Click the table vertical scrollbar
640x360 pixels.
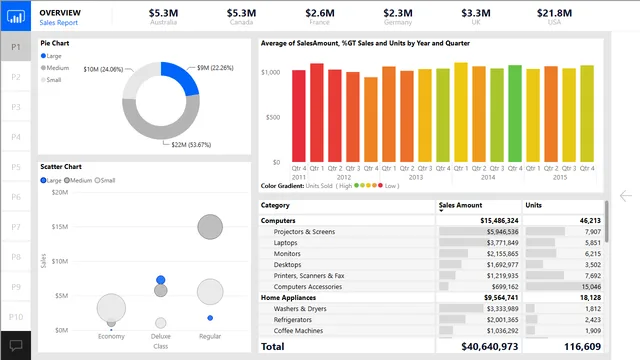[x=607, y=221]
